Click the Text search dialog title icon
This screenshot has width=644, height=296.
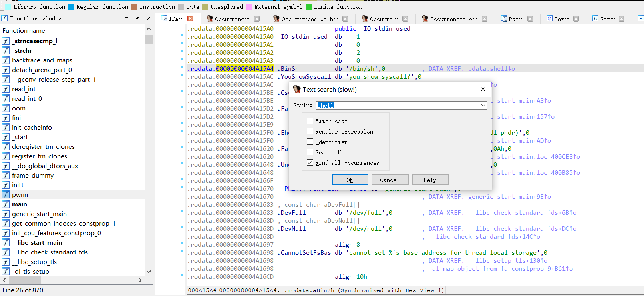[297, 89]
